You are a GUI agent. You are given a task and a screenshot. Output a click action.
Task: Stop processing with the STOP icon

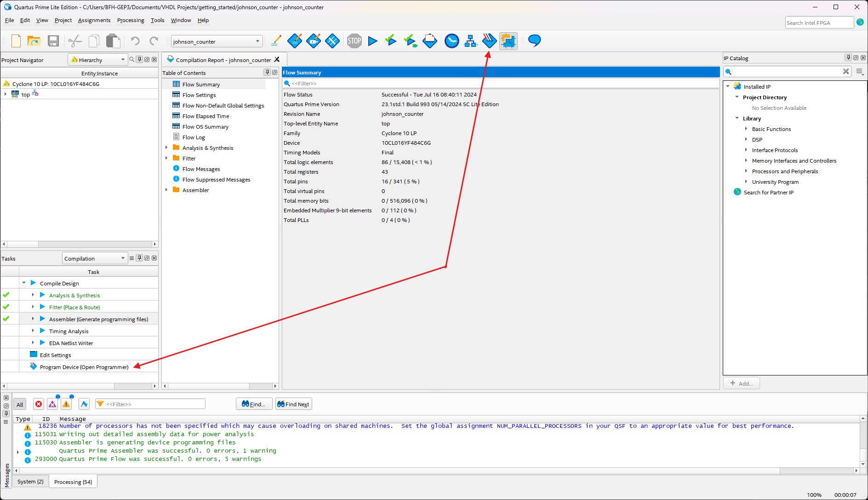pos(354,41)
